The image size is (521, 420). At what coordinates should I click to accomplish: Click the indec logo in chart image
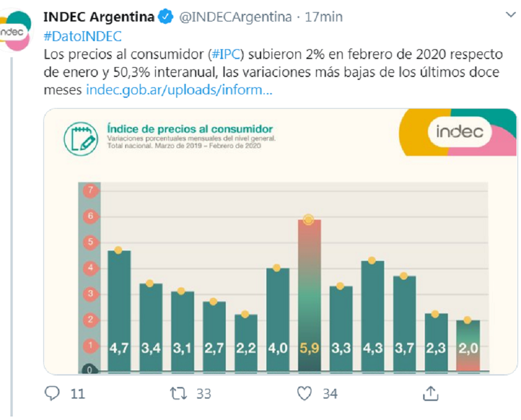460,131
